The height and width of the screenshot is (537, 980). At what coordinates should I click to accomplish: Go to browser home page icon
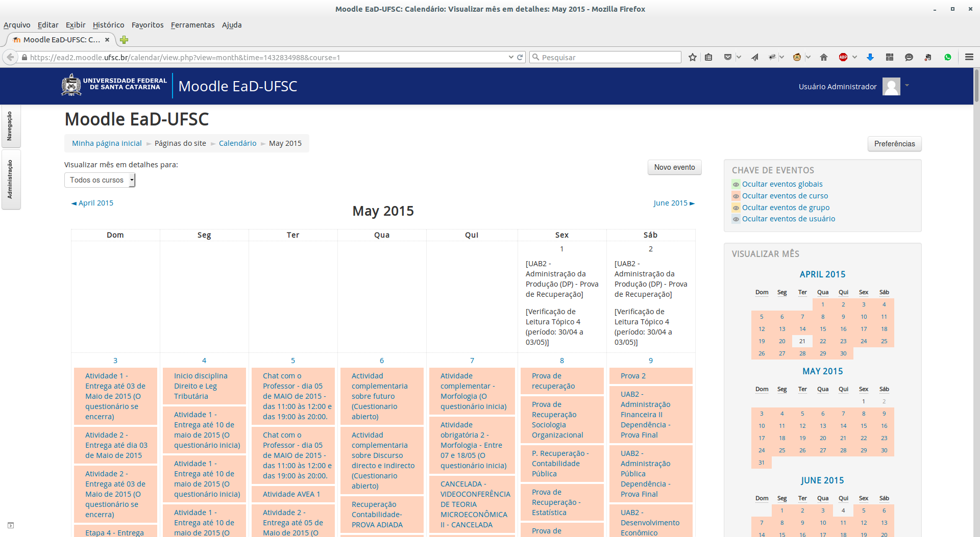[x=824, y=57]
